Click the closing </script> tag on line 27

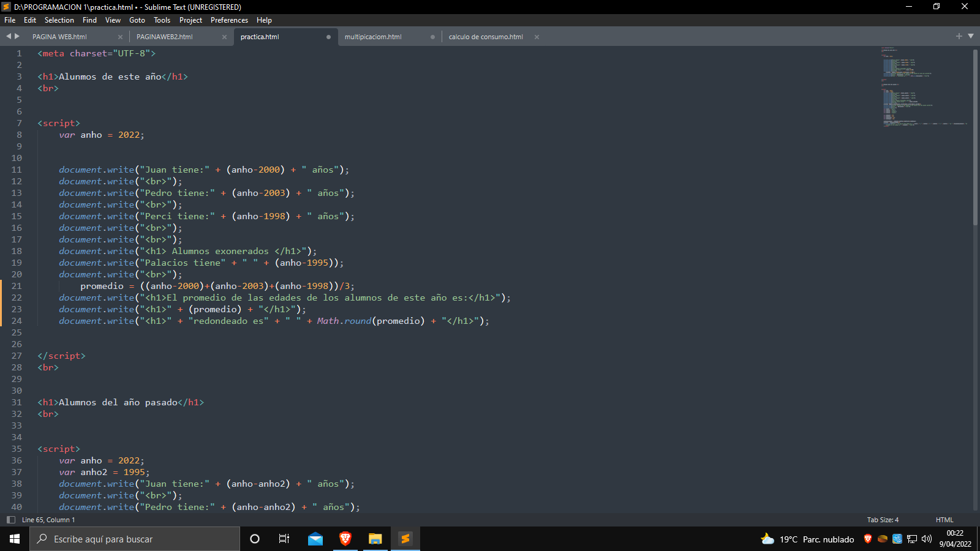[x=61, y=356]
